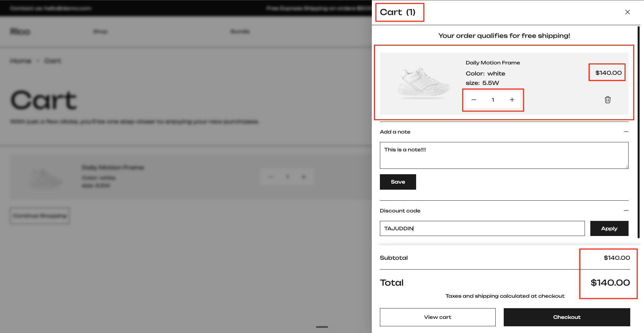Image resolution: width=644 pixels, height=333 pixels.
Task: Click the cart drawer scrollbar
Action: (x=639, y=132)
